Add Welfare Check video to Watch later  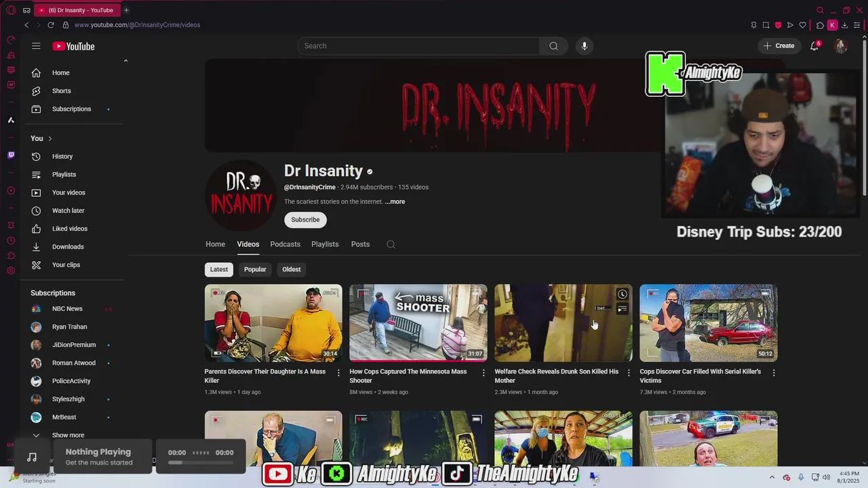(x=622, y=294)
